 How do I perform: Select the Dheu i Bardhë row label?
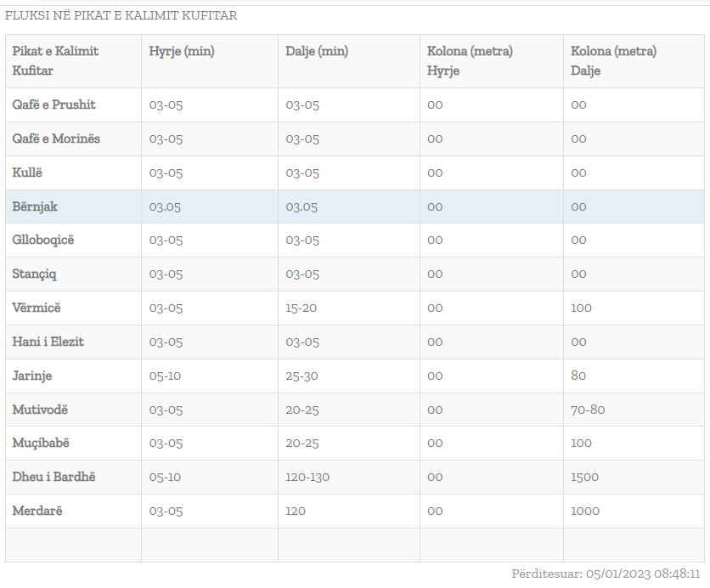pyautogui.click(x=54, y=477)
